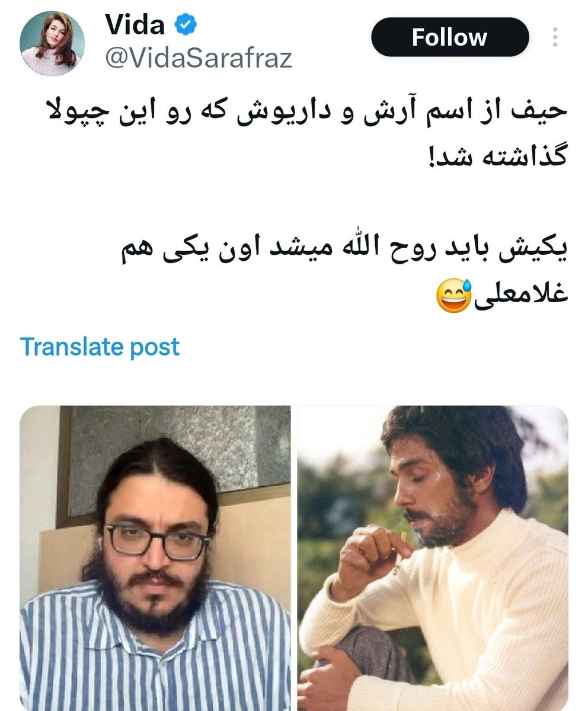Follow the VidaSarafraz account
Viewport: 588px width, 711px height.
tap(450, 37)
